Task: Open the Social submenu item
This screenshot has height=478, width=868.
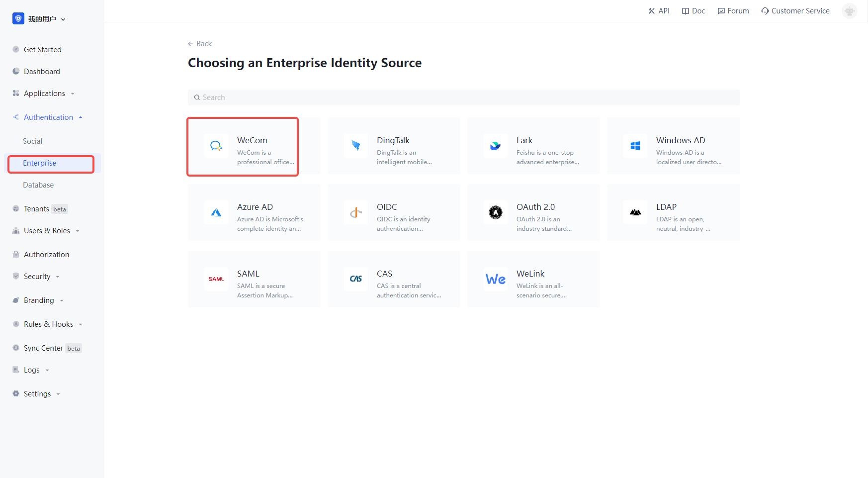Action: (x=33, y=141)
